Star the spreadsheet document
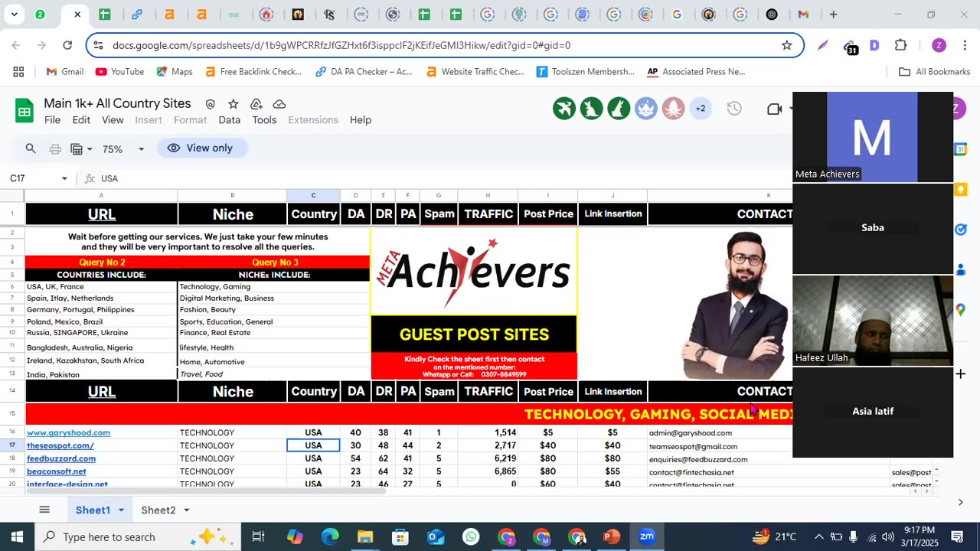 tap(234, 104)
